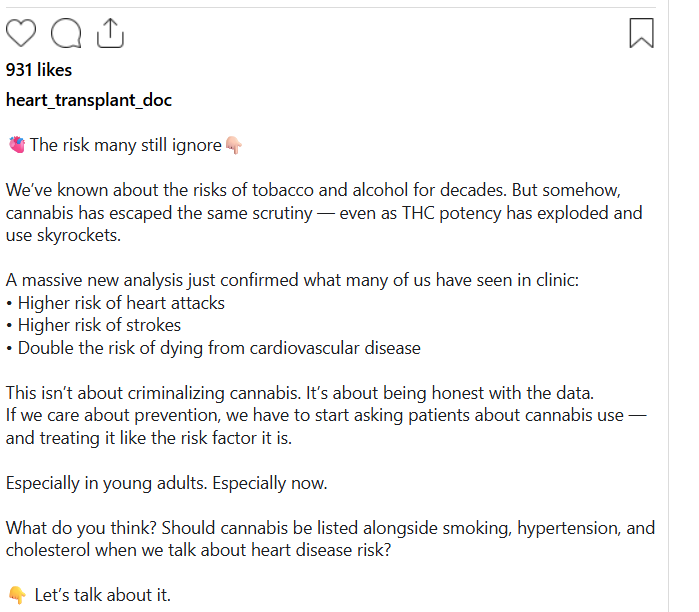Share the post using the share icon
Screen dimensions: 699x612
(110, 34)
